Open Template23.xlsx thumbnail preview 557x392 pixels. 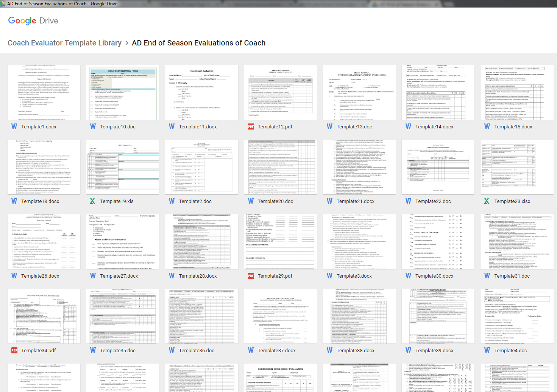(517, 167)
